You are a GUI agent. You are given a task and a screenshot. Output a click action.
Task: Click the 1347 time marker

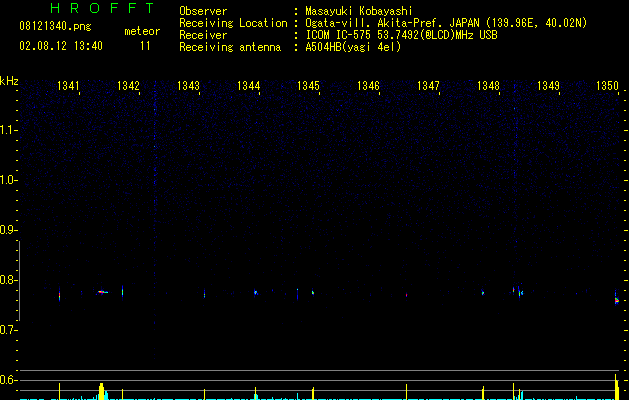click(x=428, y=86)
